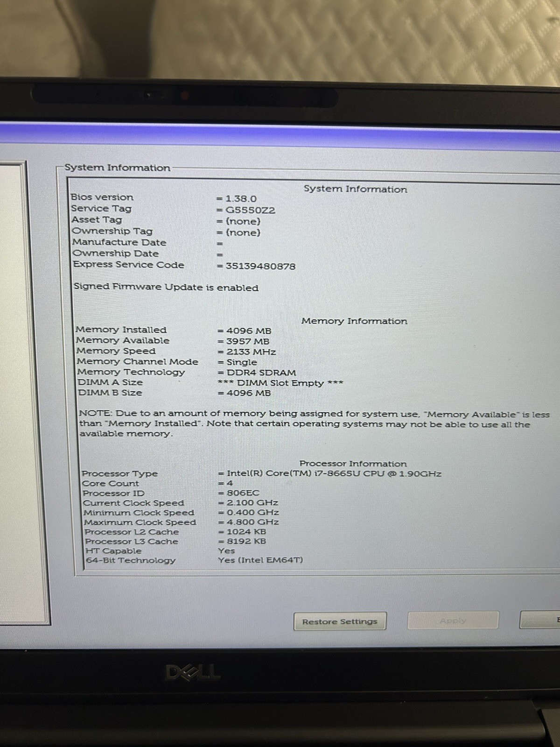Click the Restore Settings button
The height and width of the screenshot is (747, 560).
pos(340,621)
